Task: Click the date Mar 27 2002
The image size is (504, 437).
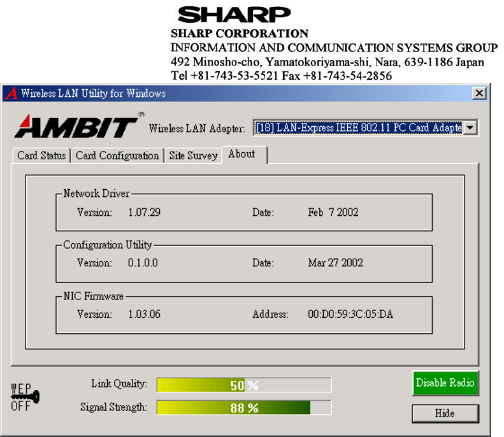Action: 335,263
